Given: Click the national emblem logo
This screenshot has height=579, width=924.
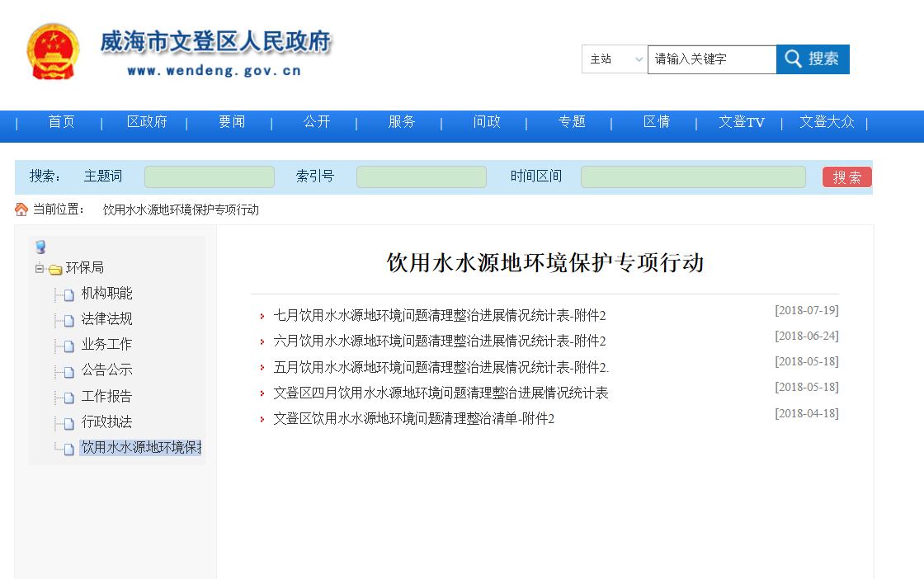Looking at the screenshot, I should tap(54, 51).
